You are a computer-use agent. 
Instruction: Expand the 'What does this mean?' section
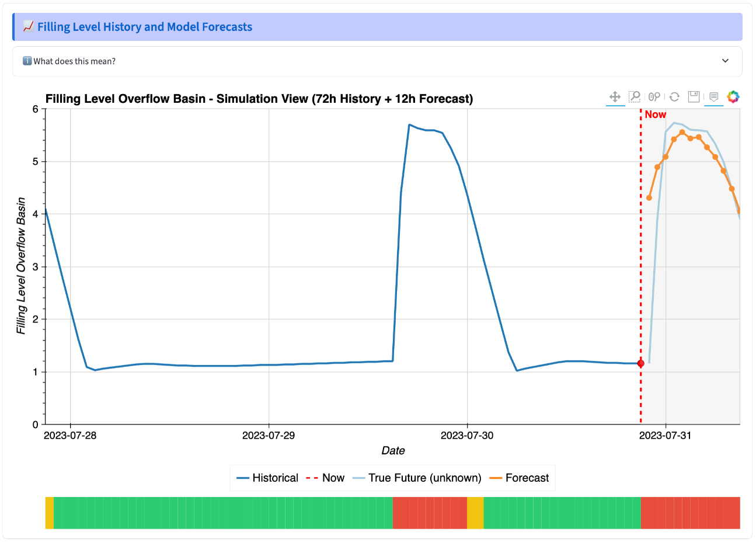(x=377, y=61)
